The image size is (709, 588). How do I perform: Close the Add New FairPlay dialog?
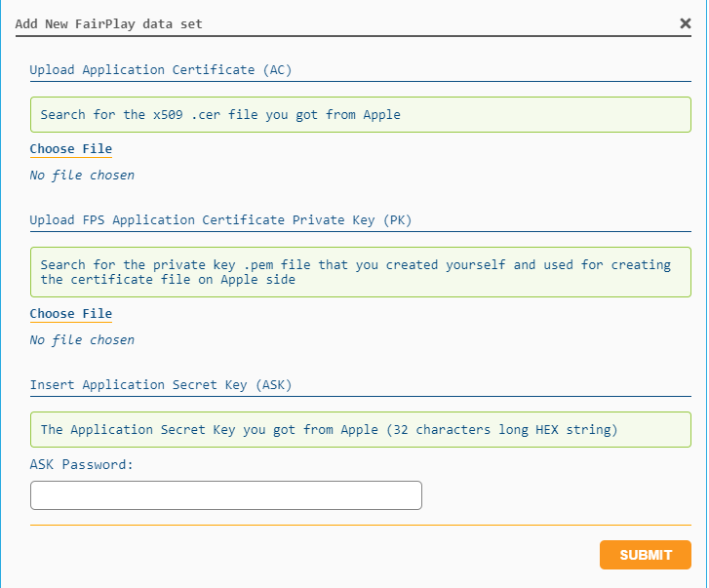[x=685, y=23]
